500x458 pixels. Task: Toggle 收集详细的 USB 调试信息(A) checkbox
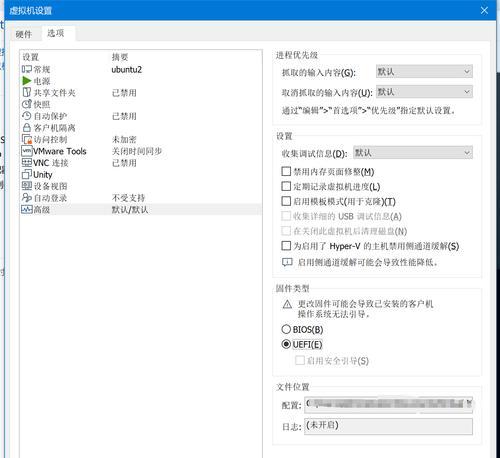286,216
